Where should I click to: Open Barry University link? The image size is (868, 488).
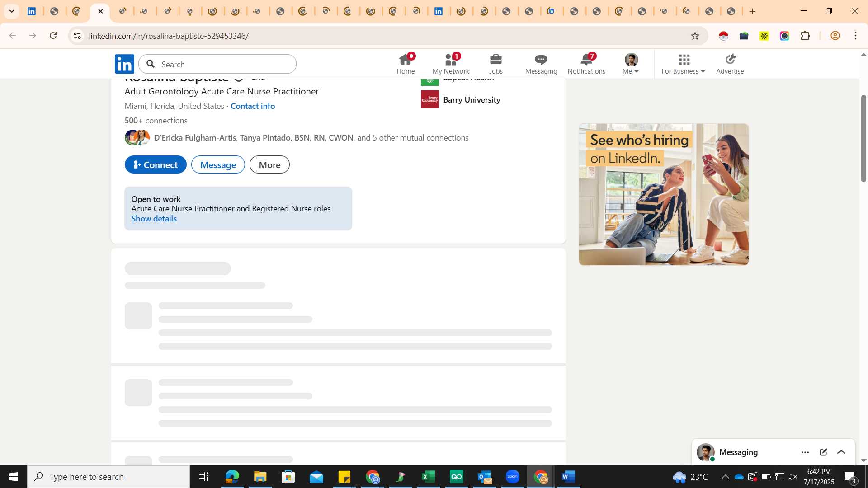click(x=472, y=100)
